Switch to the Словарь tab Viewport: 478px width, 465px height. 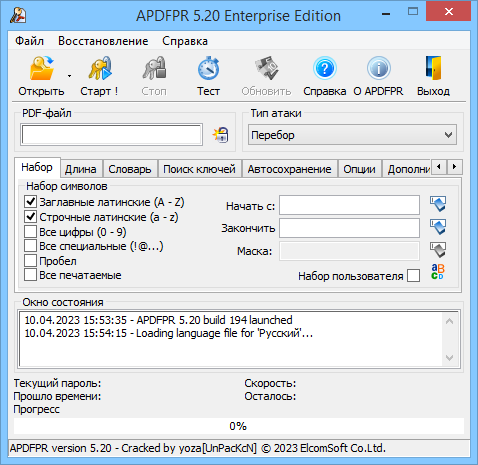[x=130, y=169]
